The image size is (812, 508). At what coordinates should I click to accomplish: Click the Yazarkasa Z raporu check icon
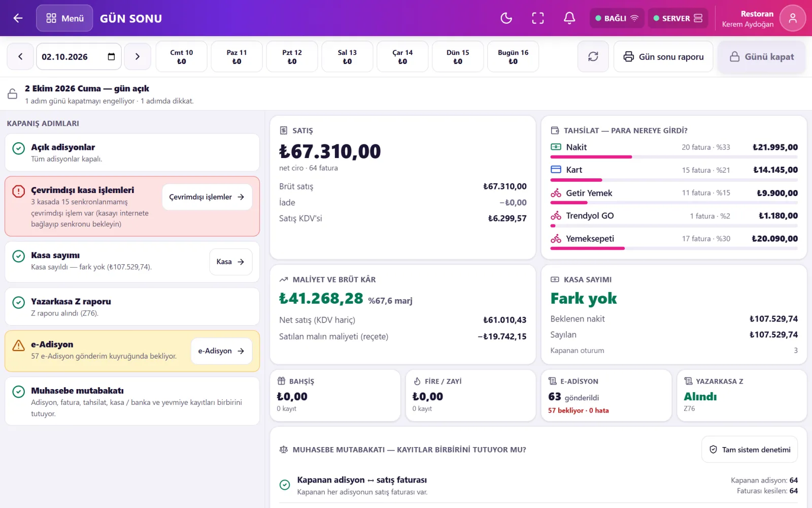(x=19, y=303)
